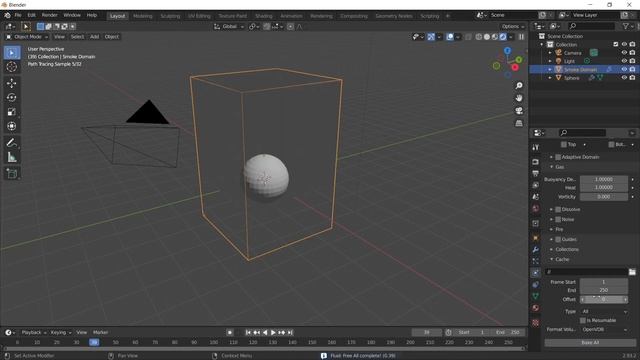This screenshot has width=640, height=360.
Task: Click the pan view hand icon
Action: point(519,98)
